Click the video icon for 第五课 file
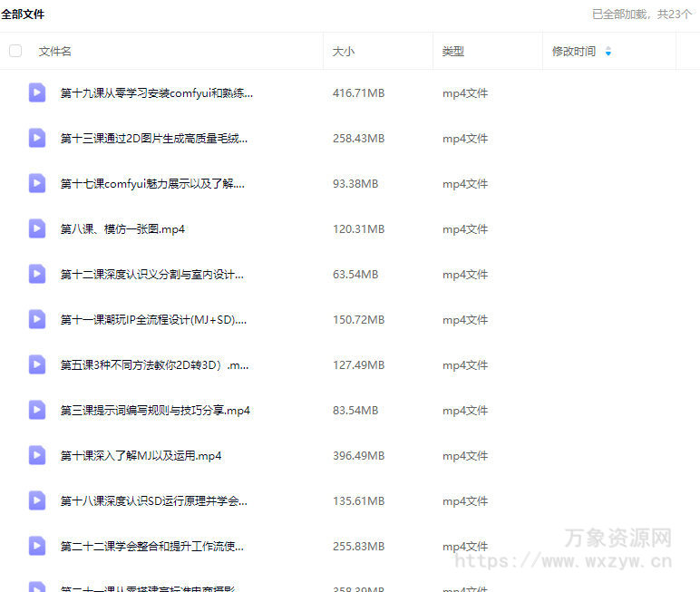Screen dimensions: 700x592 click(37, 364)
